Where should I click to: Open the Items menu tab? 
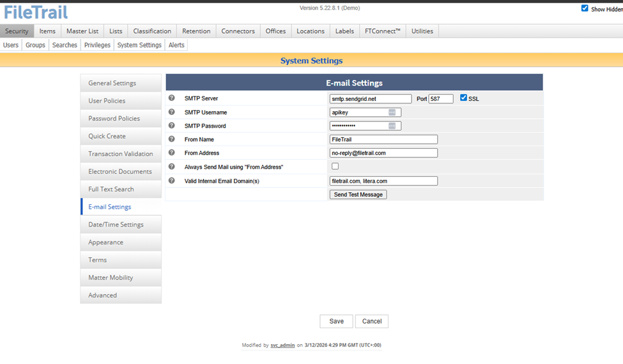pyautogui.click(x=47, y=31)
